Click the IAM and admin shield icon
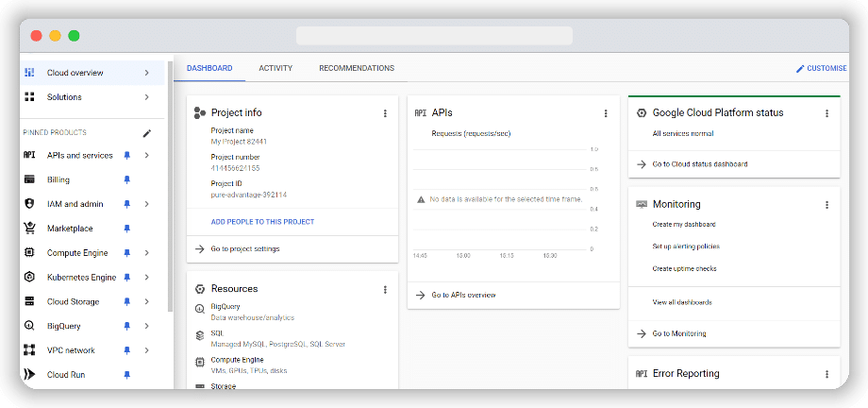The width and height of the screenshot is (868, 408). [29, 204]
